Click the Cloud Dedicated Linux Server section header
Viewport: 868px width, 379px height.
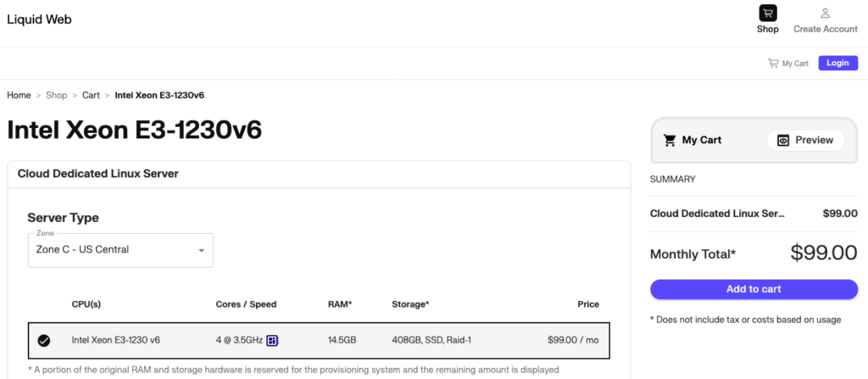coord(98,174)
